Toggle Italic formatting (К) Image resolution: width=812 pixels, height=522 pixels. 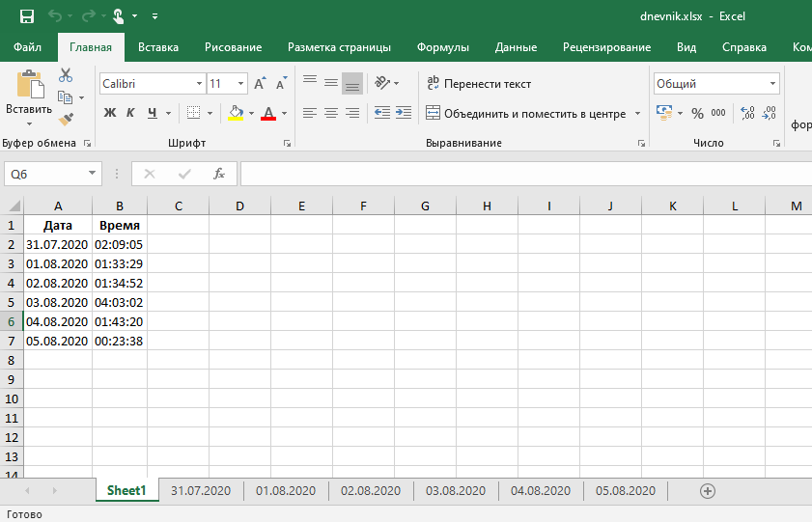click(x=130, y=113)
